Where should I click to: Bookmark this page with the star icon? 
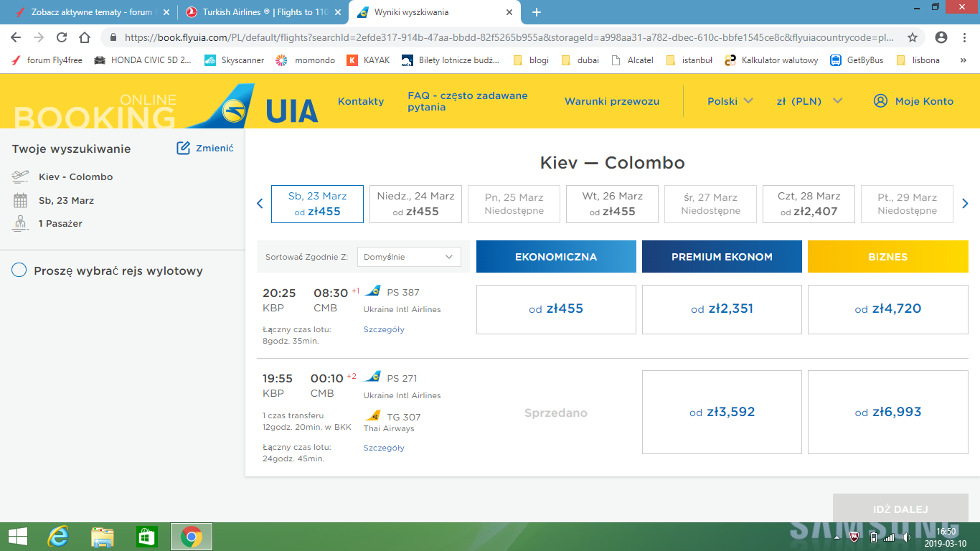[913, 37]
